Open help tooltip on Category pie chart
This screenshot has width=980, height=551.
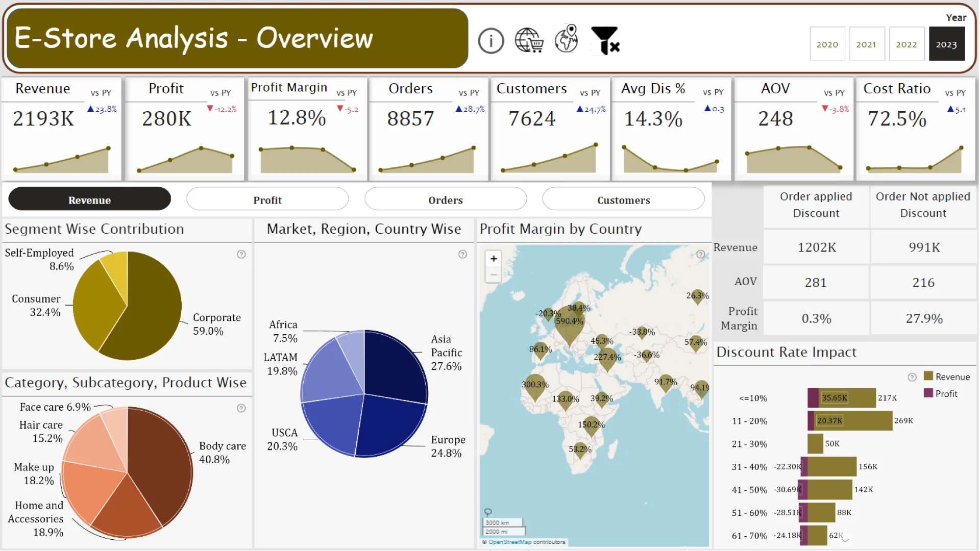point(241,408)
